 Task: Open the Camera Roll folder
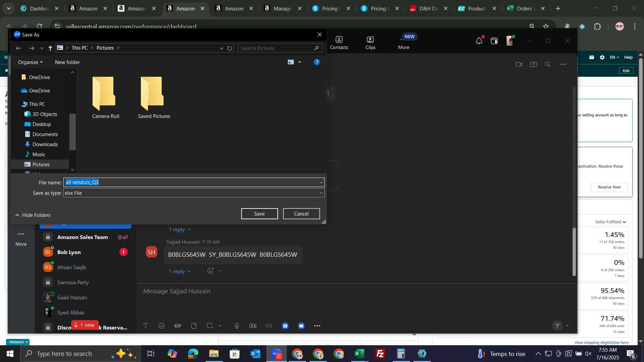(x=106, y=98)
